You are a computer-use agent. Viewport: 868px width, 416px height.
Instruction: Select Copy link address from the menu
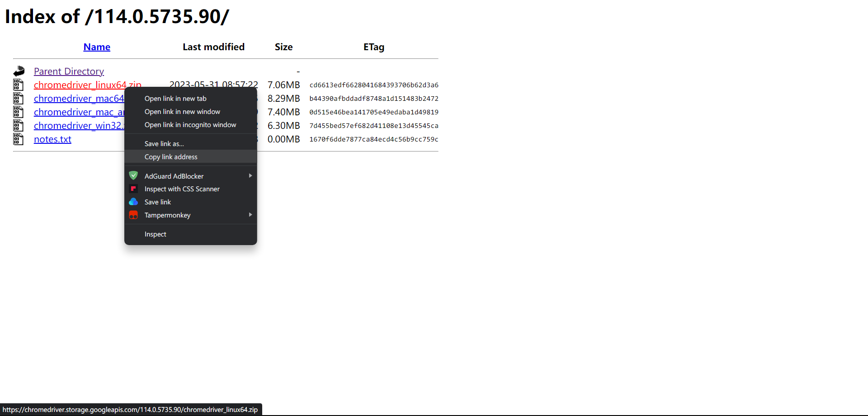171,156
